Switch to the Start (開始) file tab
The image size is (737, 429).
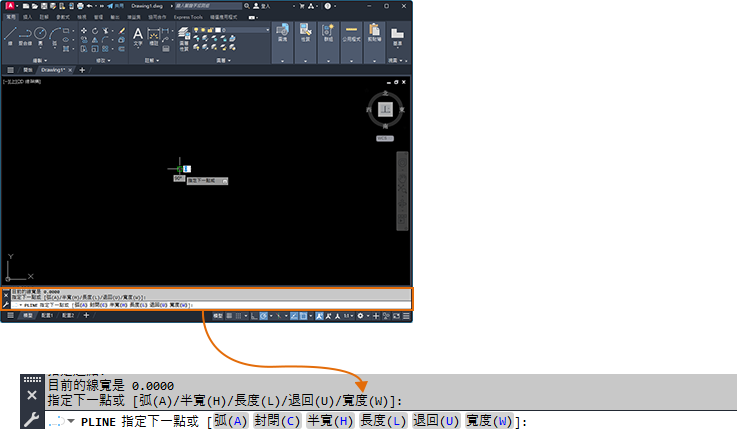pyautogui.click(x=28, y=70)
